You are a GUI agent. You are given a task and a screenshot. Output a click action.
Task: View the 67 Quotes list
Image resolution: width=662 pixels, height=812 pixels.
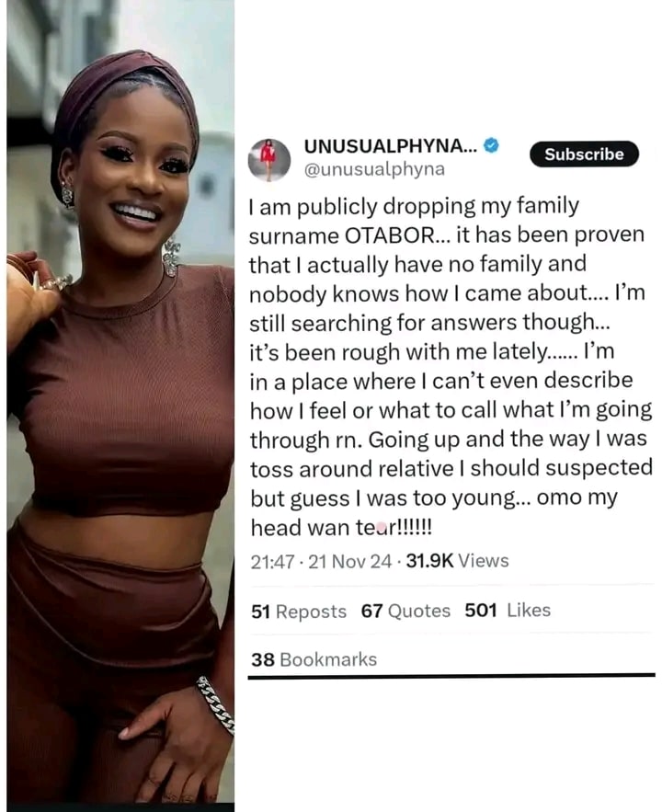pyautogui.click(x=405, y=612)
